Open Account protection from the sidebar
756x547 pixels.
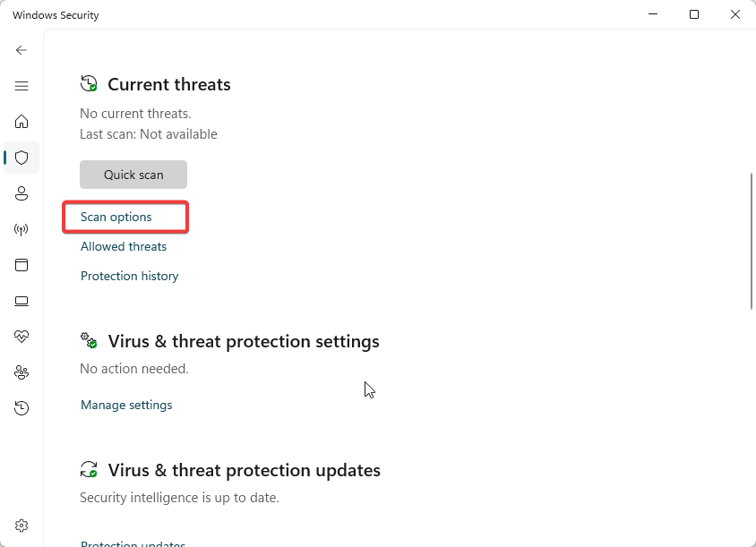(x=21, y=193)
